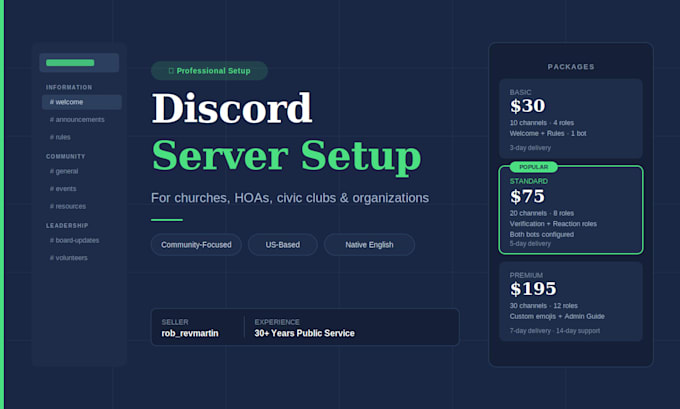Click the churches, HOAs, civic clubs subtitle
The image size is (680, 409).
point(290,198)
